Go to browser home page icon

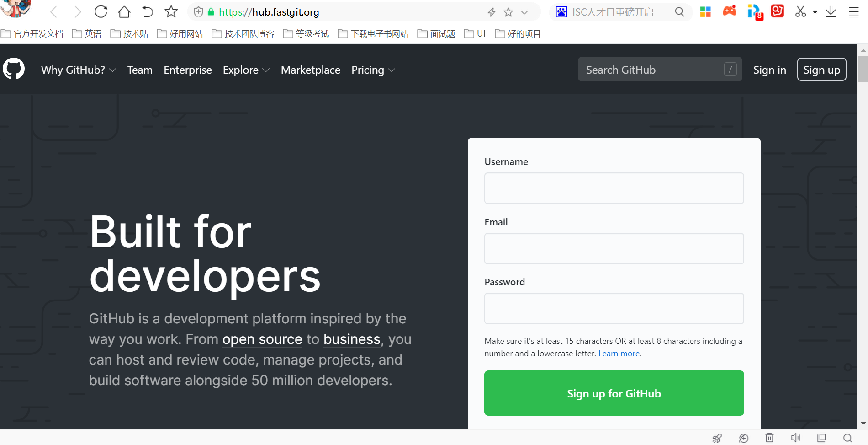[x=124, y=12]
